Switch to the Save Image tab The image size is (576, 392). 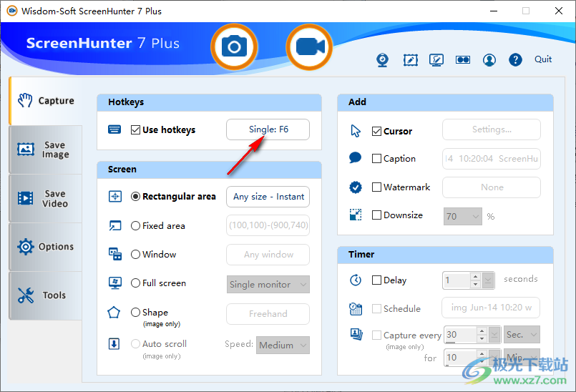coord(46,150)
